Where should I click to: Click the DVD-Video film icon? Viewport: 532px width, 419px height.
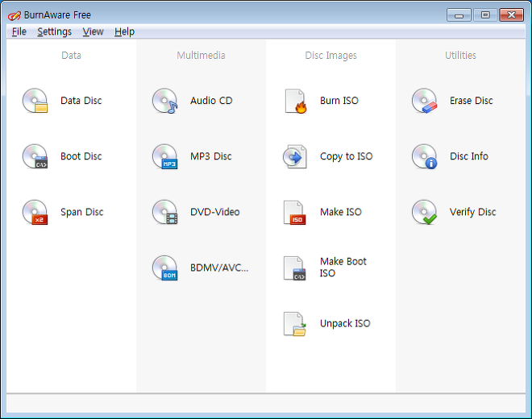pyautogui.click(x=165, y=212)
